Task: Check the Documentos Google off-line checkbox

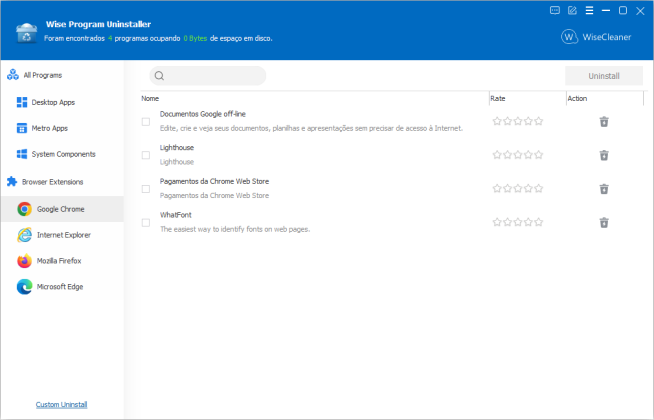Action: click(146, 122)
